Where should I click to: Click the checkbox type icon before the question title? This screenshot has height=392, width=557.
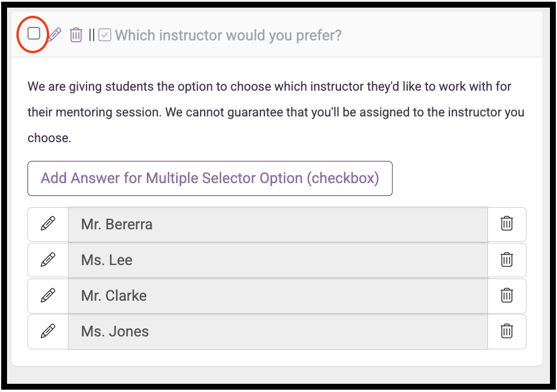[105, 35]
